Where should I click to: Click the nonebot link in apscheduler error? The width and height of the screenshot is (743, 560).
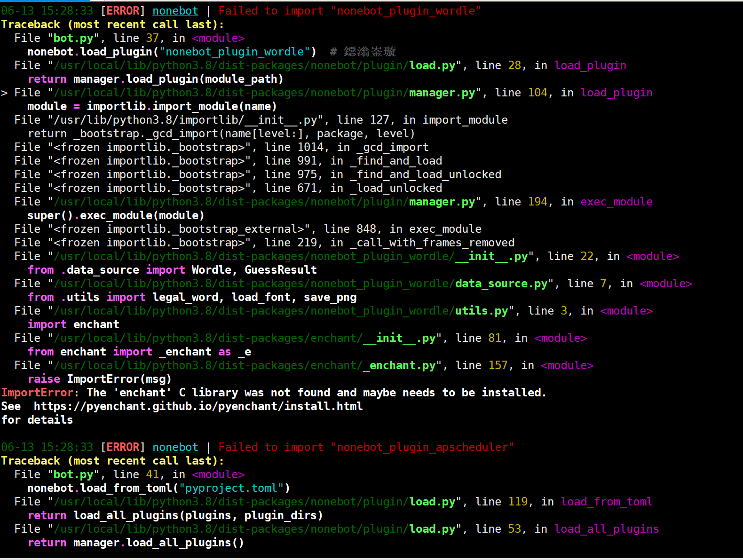[x=175, y=447]
